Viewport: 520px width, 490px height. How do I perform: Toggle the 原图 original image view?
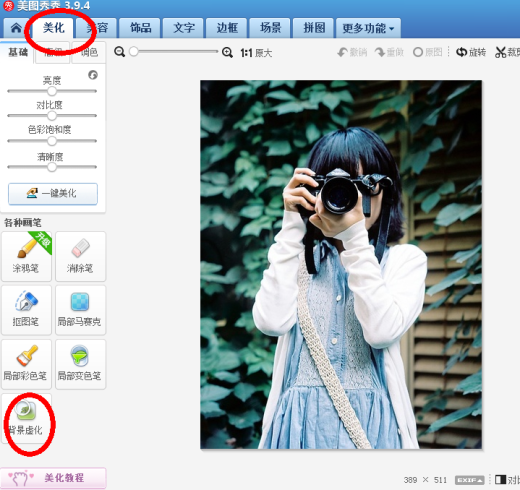pos(428,52)
